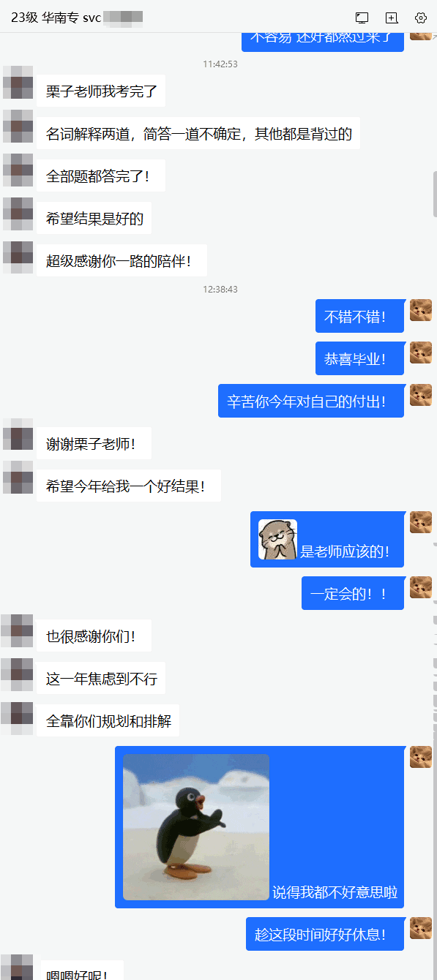The width and height of the screenshot is (437, 980).
Task: Click the chat title 23级 华南专 svc
Action: pos(56,18)
